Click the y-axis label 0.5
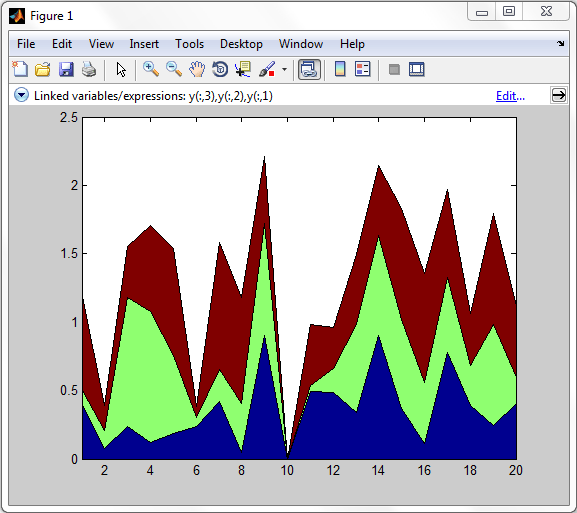This screenshot has height=513, width=577. pyautogui.click(x=69, y=390)
